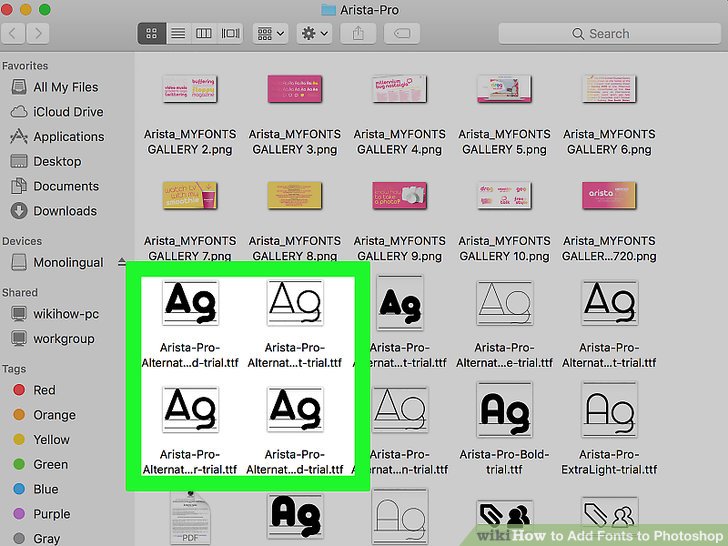
Task: Select Arista-Pro-ExtraLight-trial.ttf font icon
Action: coord(609,410)
